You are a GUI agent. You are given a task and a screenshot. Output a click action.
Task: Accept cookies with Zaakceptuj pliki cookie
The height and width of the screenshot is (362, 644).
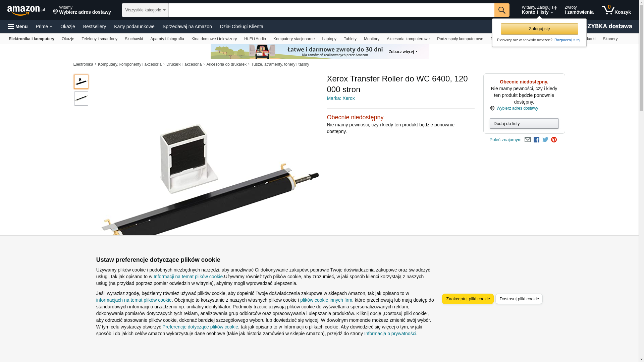pyautogui.click(x=468, y=299)
